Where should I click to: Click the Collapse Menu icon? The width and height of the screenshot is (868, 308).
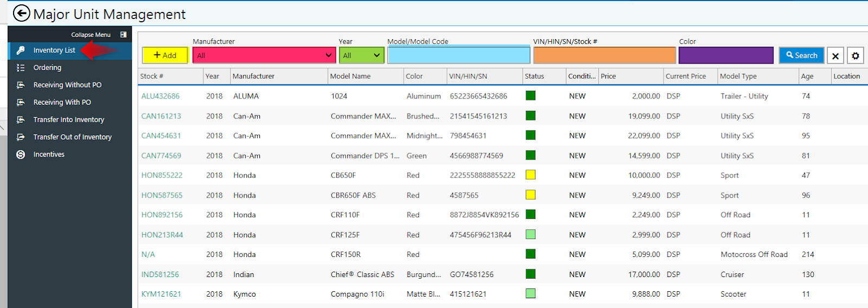[124, 34]
